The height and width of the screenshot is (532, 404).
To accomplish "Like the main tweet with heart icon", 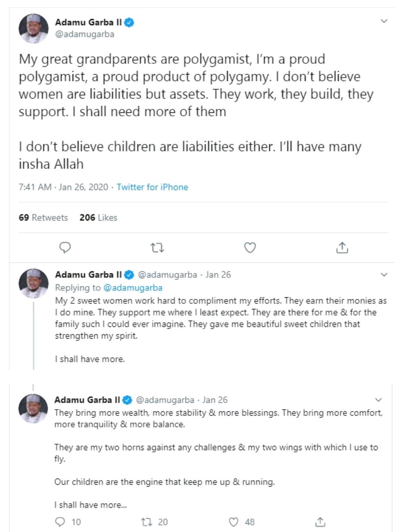I will (250, 247).
